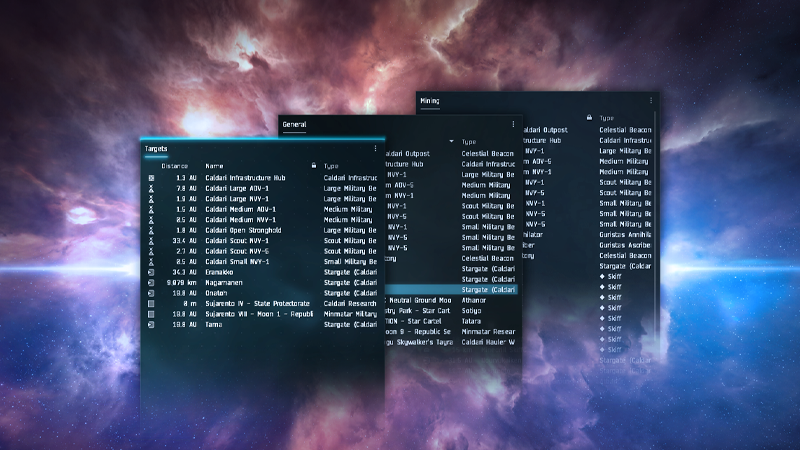Click the beacon icon for Caldari Medium ADV-1
Viewport: 800px width, 450px height.
(151, 209)
